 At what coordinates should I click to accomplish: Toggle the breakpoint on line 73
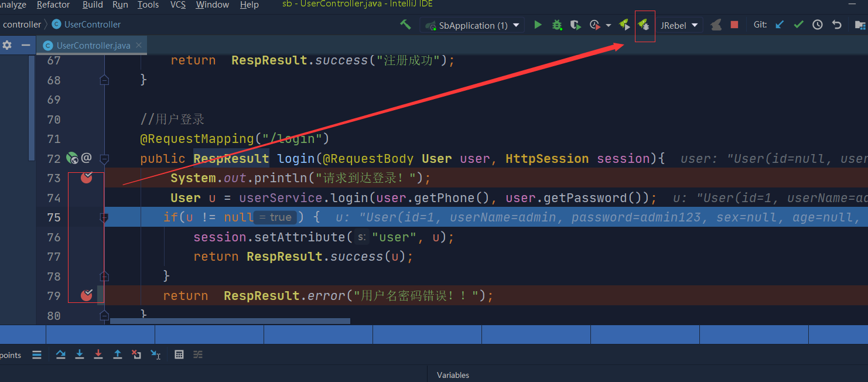coord(87,178)
